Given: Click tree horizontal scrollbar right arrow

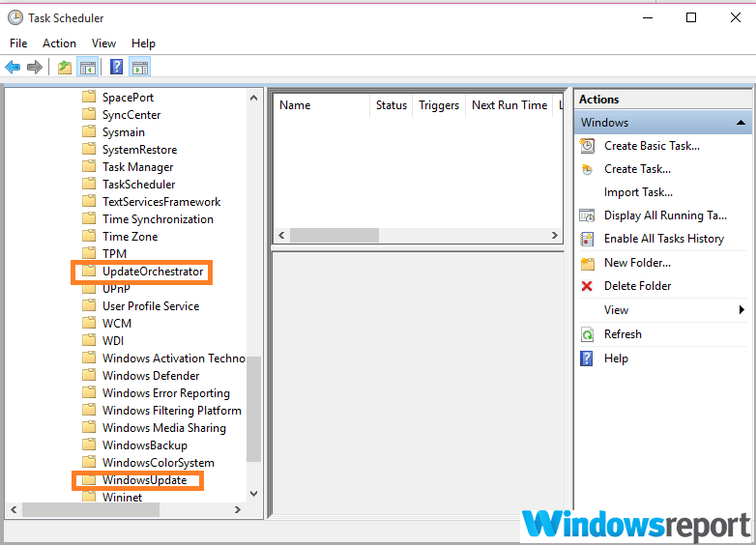Looking at the screenshot, I should click(x=237, y=510).
